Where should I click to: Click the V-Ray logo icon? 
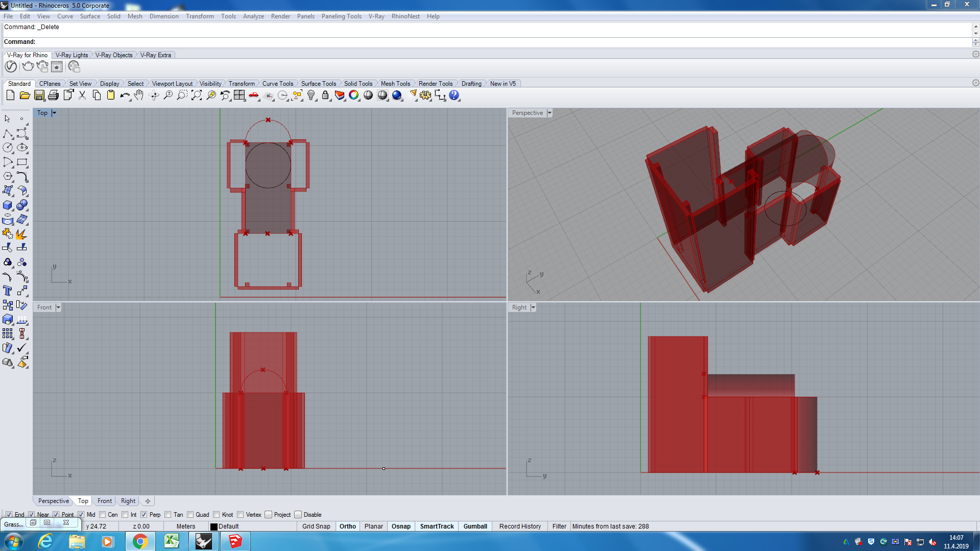point(11,67)
